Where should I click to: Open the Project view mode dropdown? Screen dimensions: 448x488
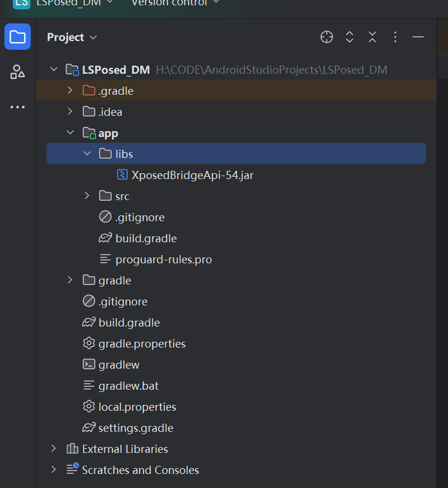72,37
